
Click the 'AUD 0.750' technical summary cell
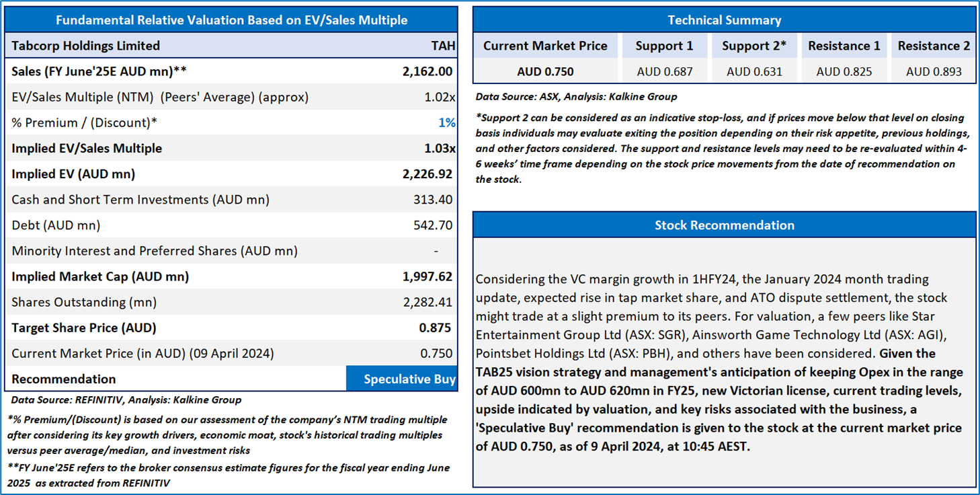coord(545,71)
